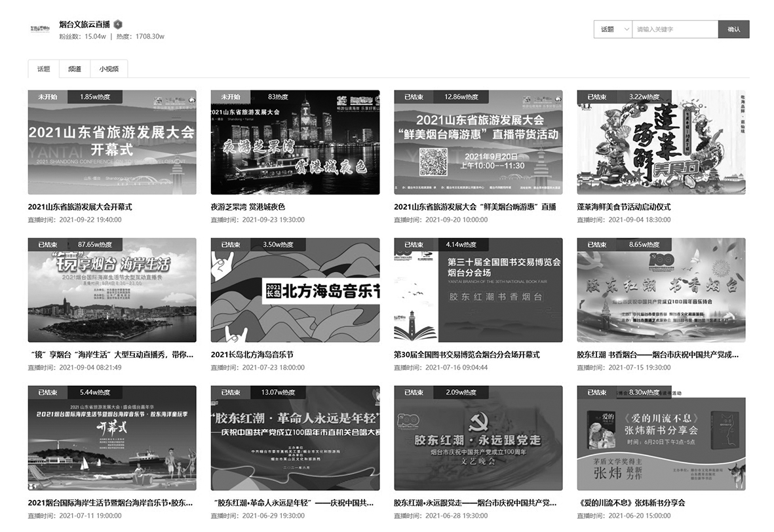Click the 蓬莱海鲜美食节 video thumbnail

click(661, 142)
